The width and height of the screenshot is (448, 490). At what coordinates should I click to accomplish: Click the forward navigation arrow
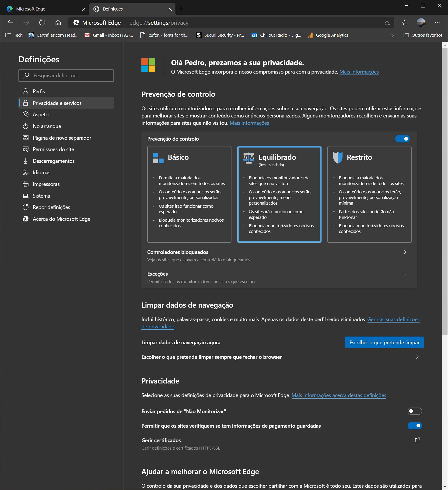coord(26,23)
